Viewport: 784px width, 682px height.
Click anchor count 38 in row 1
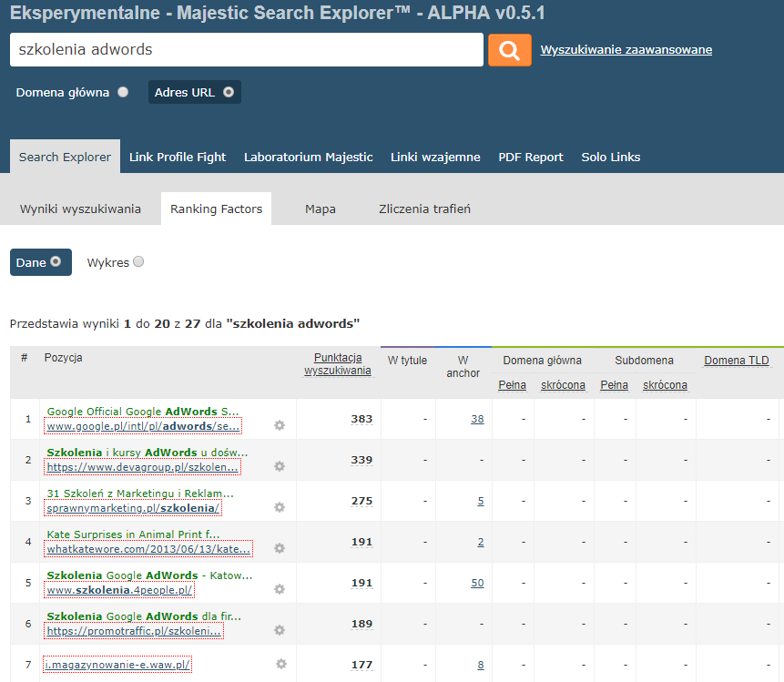point(477,419)
